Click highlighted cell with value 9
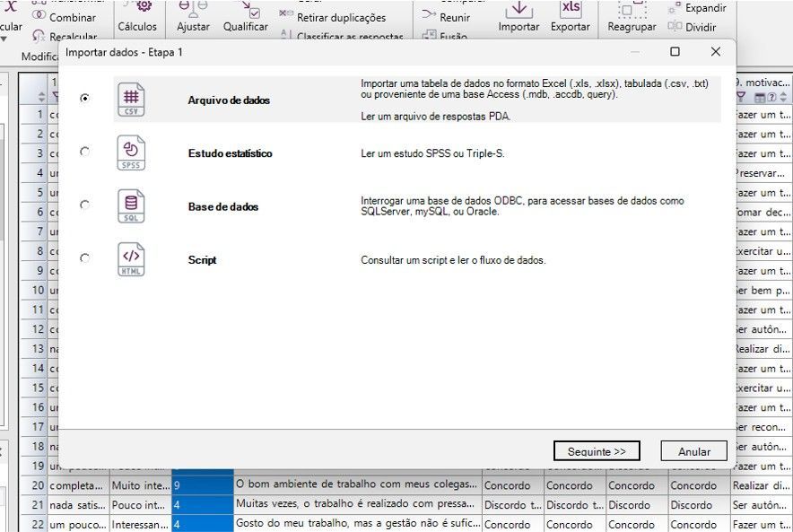 click(203, 485)
